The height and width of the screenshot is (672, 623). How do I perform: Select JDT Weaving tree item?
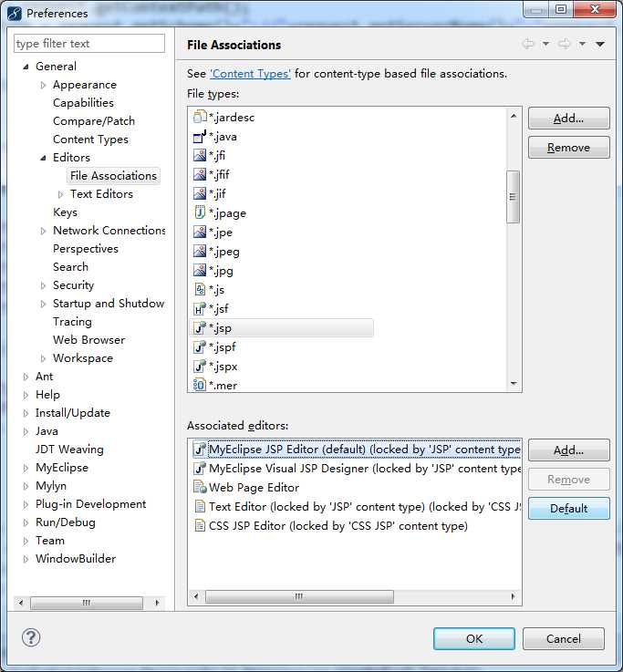click(x=69, y=450)
